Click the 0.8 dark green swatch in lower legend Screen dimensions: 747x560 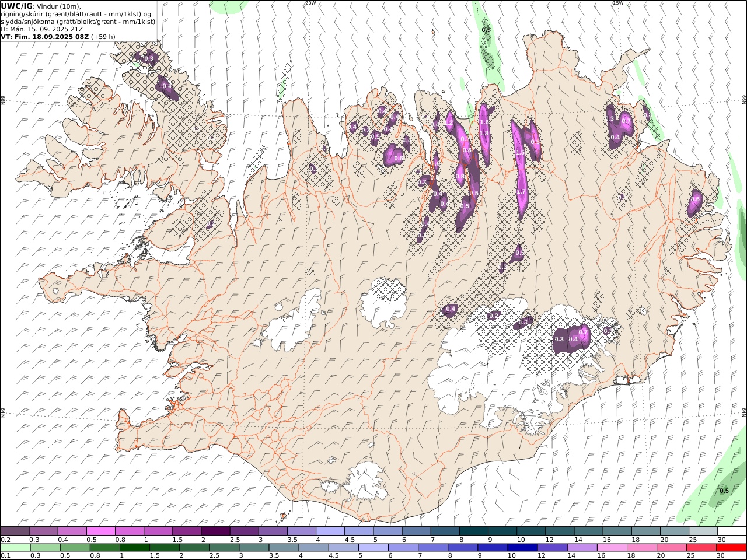[x=105, y=547]
